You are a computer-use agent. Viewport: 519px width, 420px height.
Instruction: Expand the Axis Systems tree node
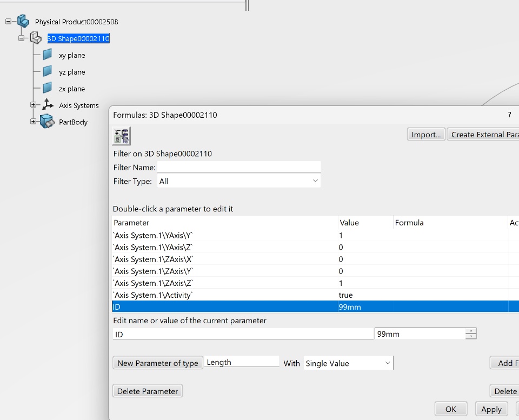point(33,105)
